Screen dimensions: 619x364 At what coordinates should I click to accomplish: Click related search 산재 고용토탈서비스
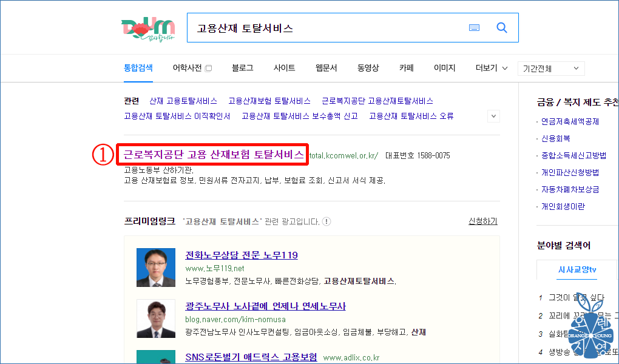tap(183, 101)
